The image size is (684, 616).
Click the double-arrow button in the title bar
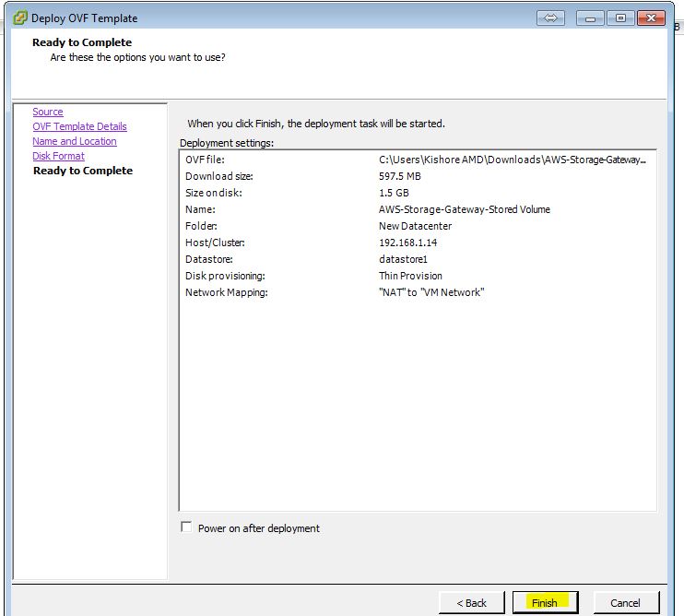coord(548,18)
